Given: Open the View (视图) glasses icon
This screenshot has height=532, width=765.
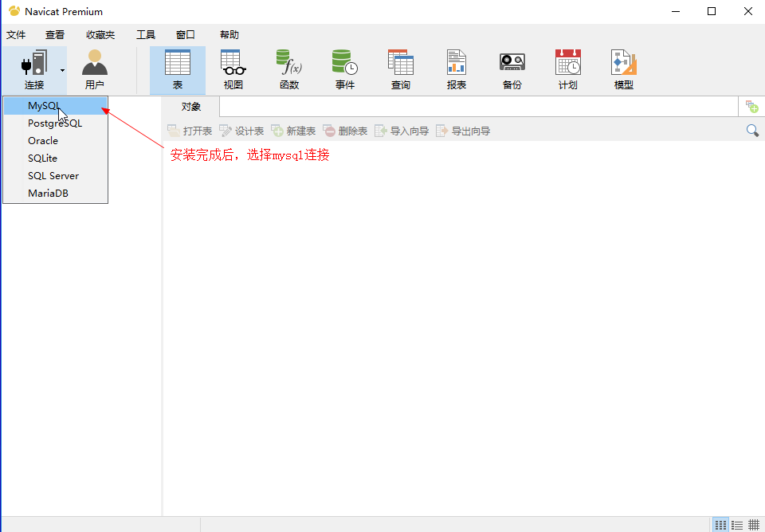Looking at the screenshot, I should pos(233,69).
